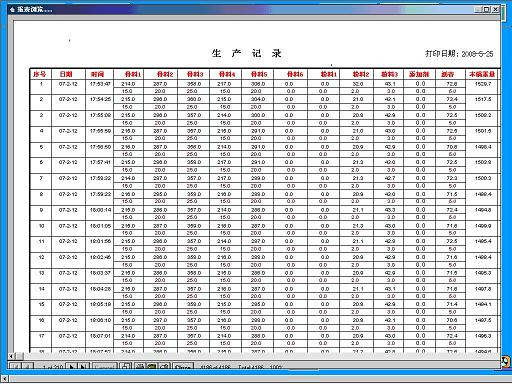Click the report's horizontal scrollbar left arrow
The width and height of the screenshot is (512, 384).
pos(11,356)
